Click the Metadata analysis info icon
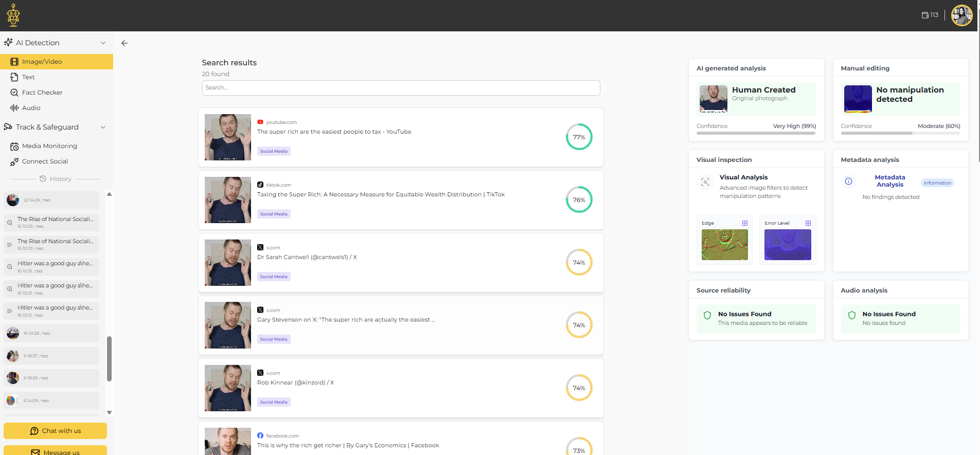Viewport: 980px width, 455px height. [849, 181]
